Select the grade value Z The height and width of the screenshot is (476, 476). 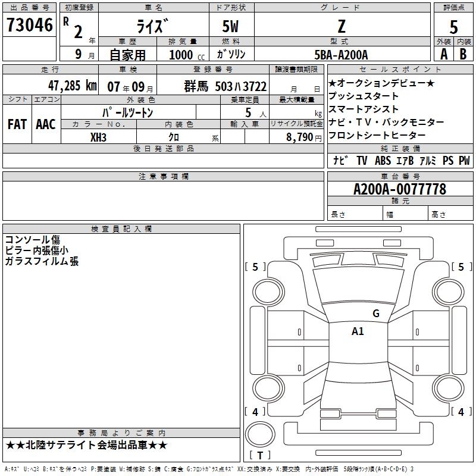pyautogui.click(x=342, y=26)
